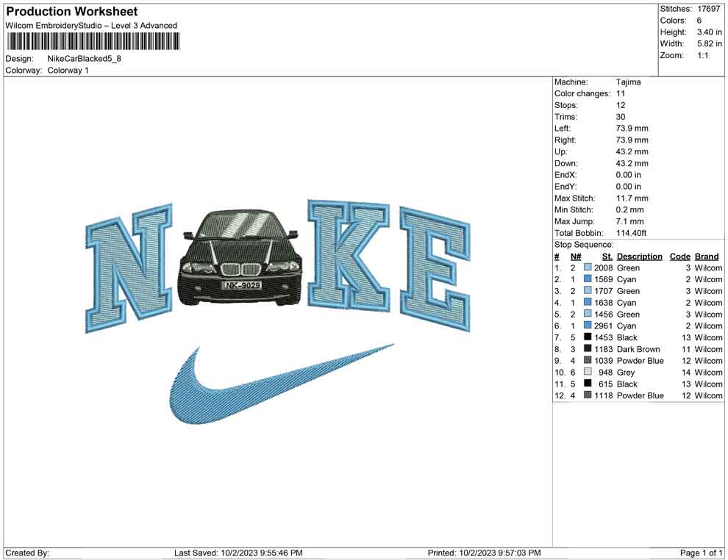This screenshot has width=728, height=560.
Task: Click the Description column header
Action: coord(640,256)
